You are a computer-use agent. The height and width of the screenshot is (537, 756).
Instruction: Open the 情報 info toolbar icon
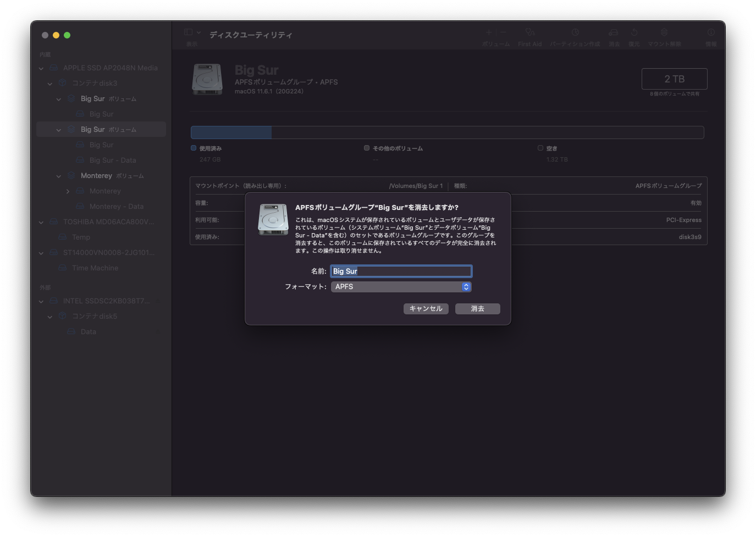(711, 32)
